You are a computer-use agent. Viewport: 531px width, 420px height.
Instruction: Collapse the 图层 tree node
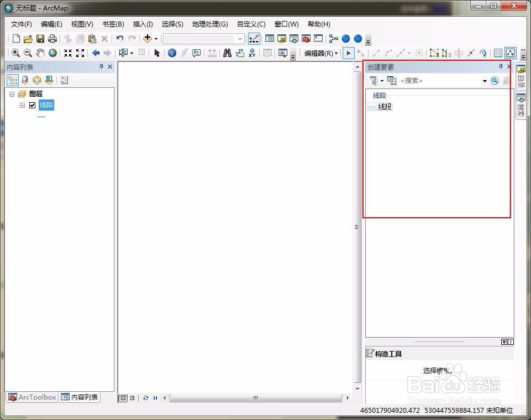[12, 93]
